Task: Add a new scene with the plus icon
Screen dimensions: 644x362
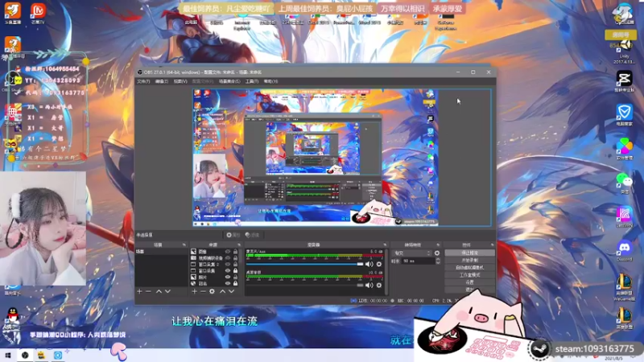Action: coord(139,291)
